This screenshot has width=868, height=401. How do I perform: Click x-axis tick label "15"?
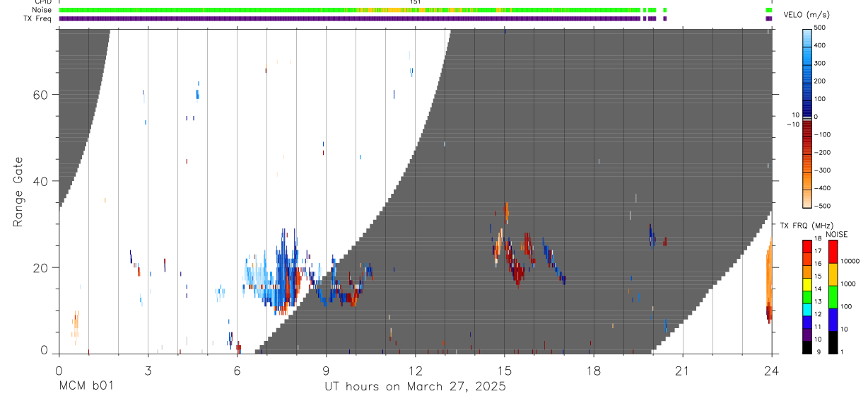tap(504, 371)
